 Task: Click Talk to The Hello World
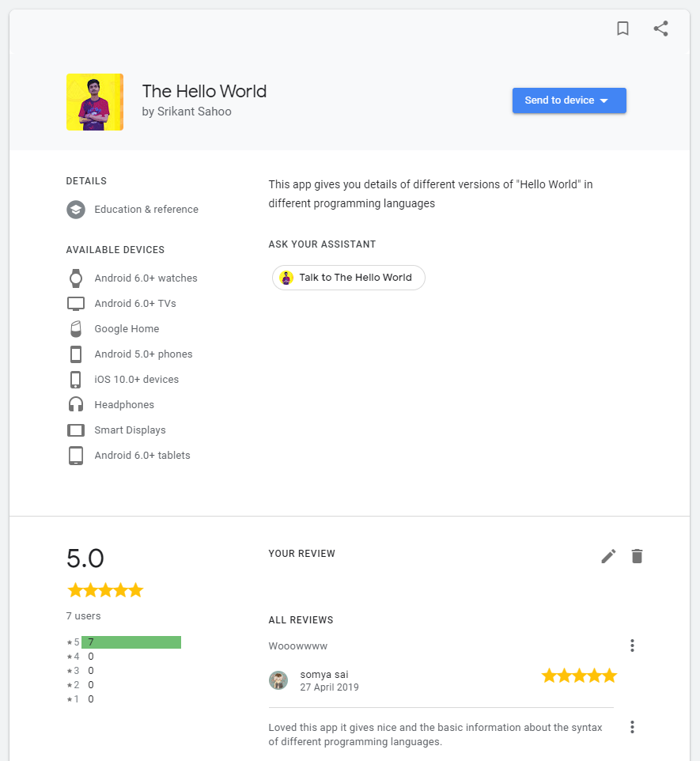(348, 278)
